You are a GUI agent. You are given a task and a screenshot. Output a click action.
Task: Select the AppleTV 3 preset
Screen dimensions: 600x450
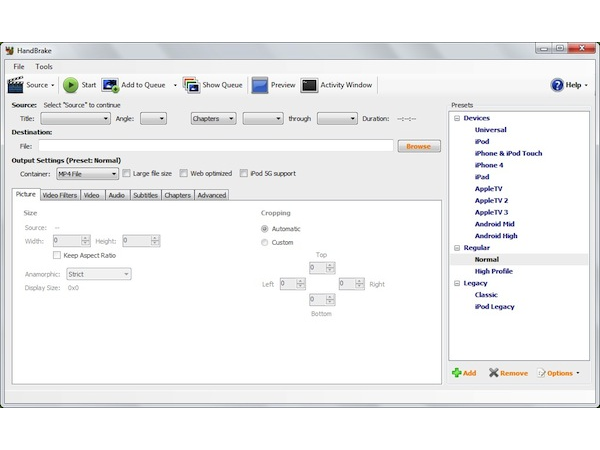coord(492,212)
